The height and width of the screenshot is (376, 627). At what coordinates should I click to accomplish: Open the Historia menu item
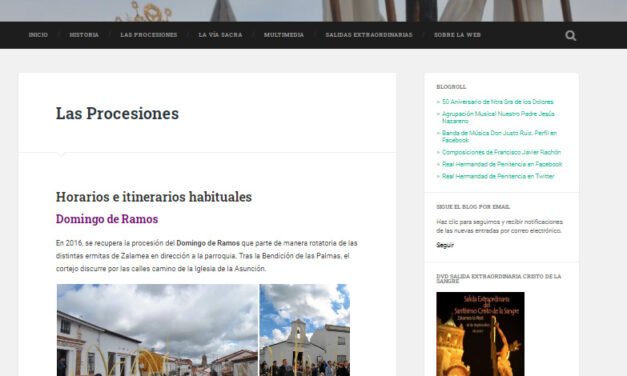click(x=84, y=35)
